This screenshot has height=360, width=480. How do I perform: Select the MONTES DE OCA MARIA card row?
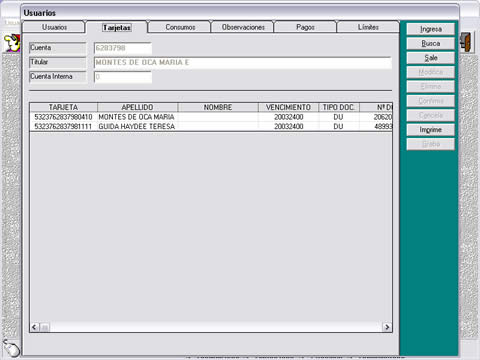tap(211, 117)
